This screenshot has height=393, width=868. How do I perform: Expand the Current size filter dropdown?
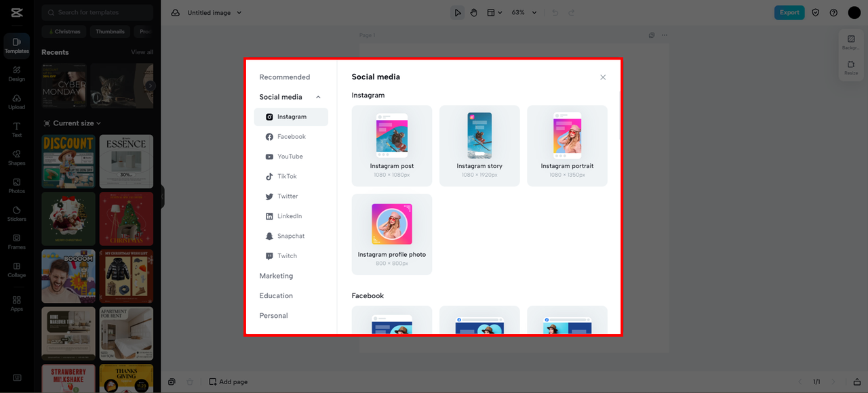click(x=72, y=123)
